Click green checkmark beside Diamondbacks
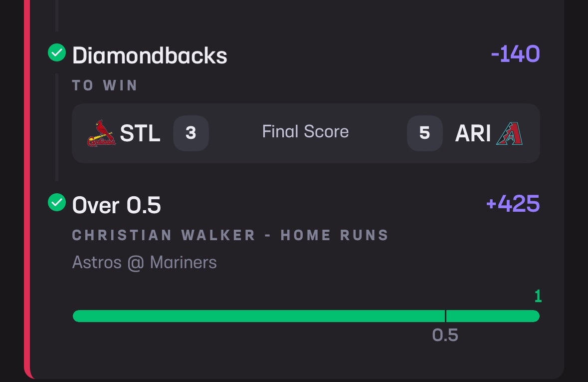This screenshot has height=382, width=588. [57, 52]
